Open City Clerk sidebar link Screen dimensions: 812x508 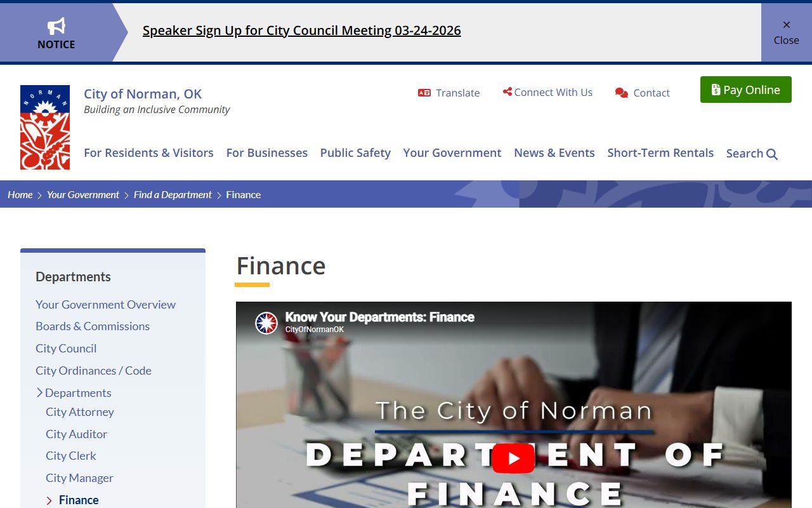(x=71, y=455)
